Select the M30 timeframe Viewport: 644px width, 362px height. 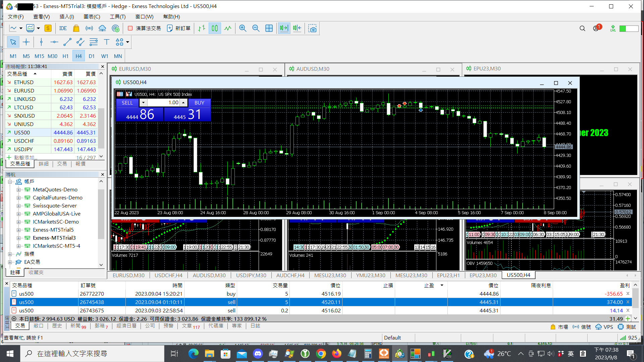(52, 56)
